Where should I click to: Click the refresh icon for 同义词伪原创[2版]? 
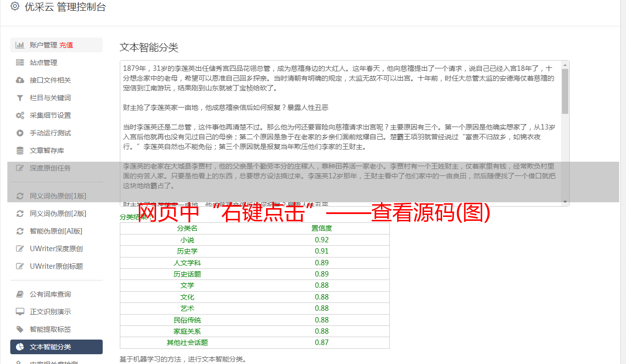point(20,214)
